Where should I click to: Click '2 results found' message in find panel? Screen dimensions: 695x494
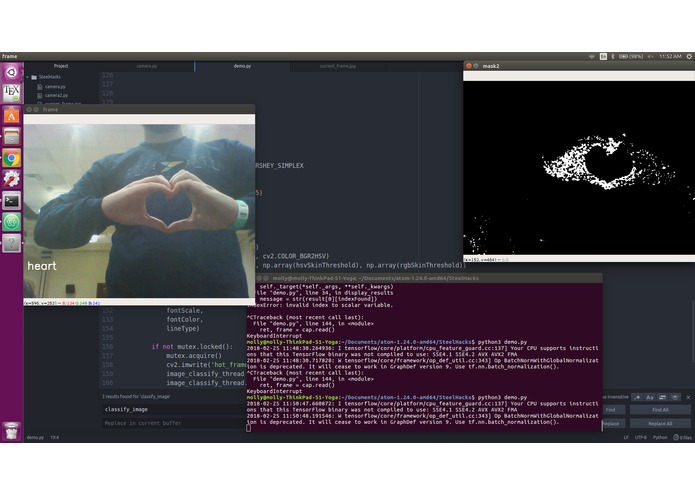tap(136, 397)
